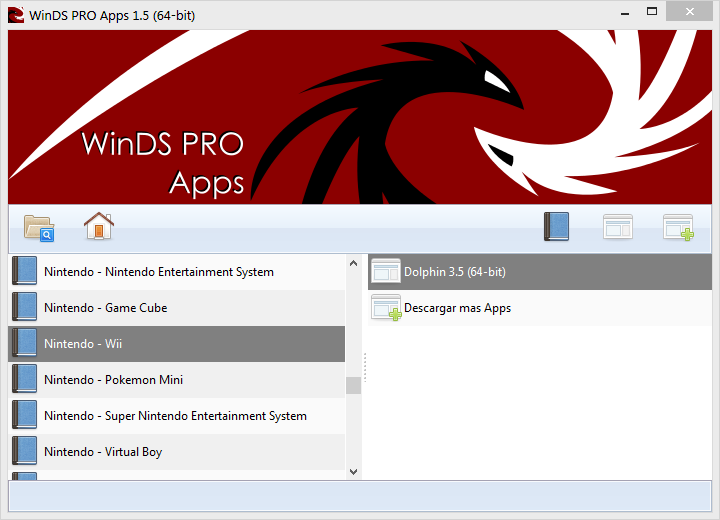Click the list scrollbar down arrow
This screenshot has height=520, width=720.
(x=354, y=471)
